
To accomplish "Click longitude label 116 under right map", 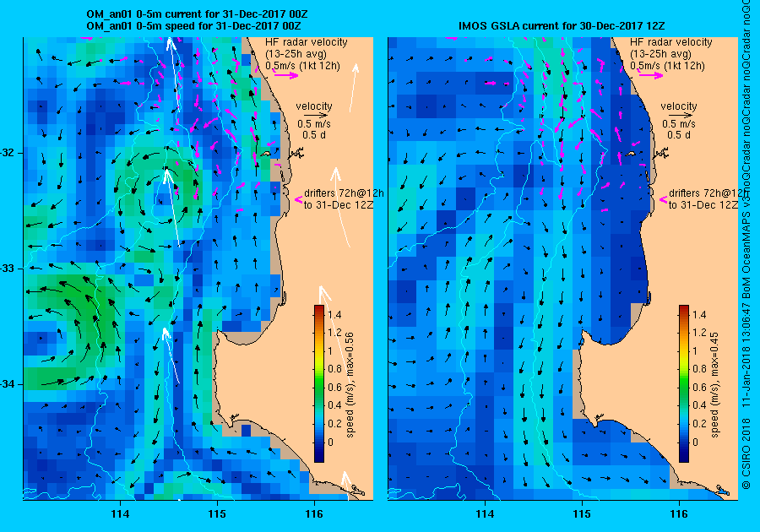I will [x=678, y=514].
